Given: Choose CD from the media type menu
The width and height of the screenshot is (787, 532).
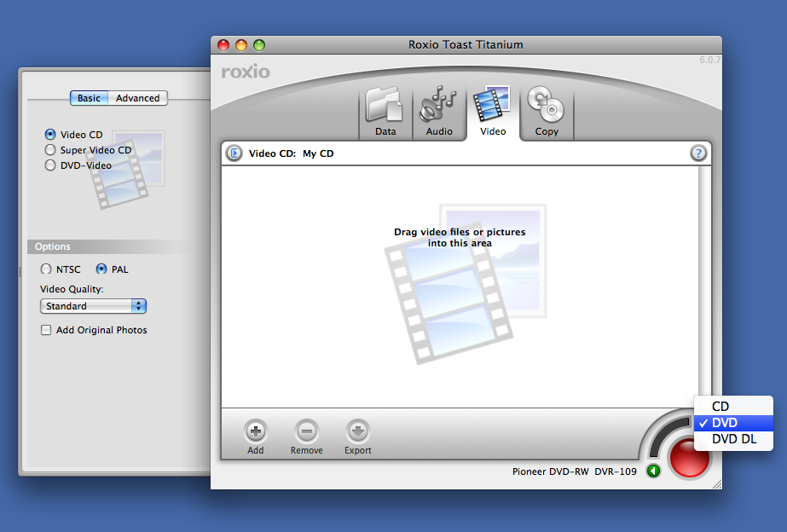Looking at the screenshot, I should (720, 407).
